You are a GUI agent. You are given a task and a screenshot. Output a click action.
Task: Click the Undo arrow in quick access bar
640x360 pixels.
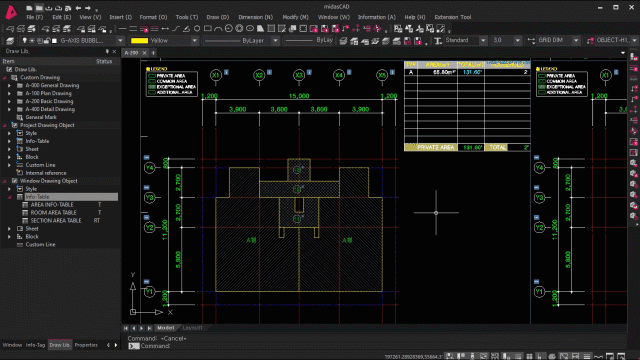[x=78, y=8]
